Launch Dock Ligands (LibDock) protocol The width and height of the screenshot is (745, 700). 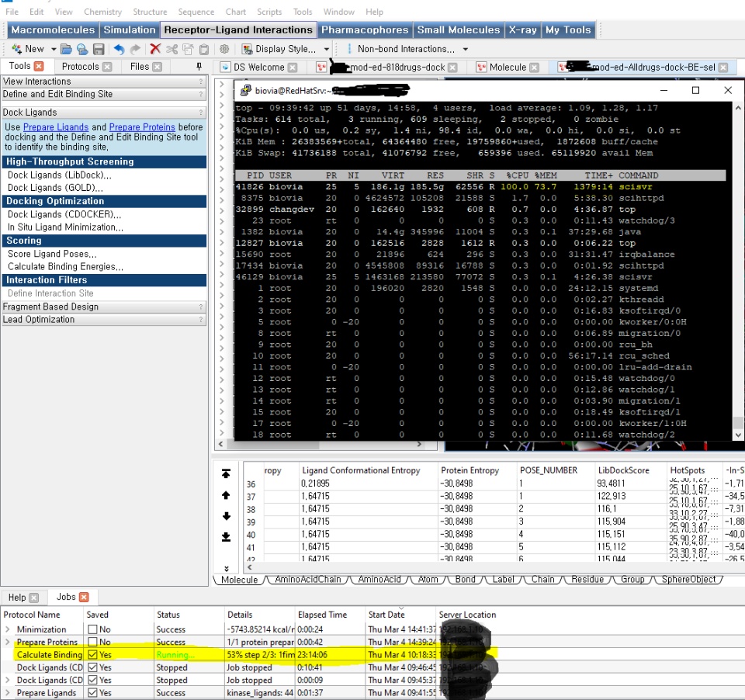click(x=60, y=175)
